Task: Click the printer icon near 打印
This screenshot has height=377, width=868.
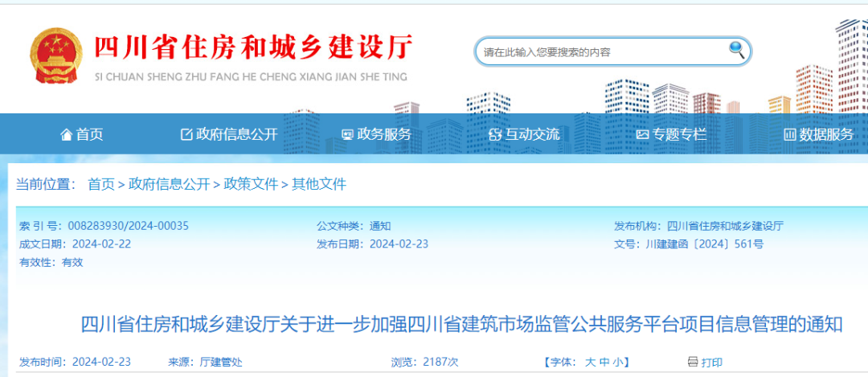Action: (x=693, y=362)
